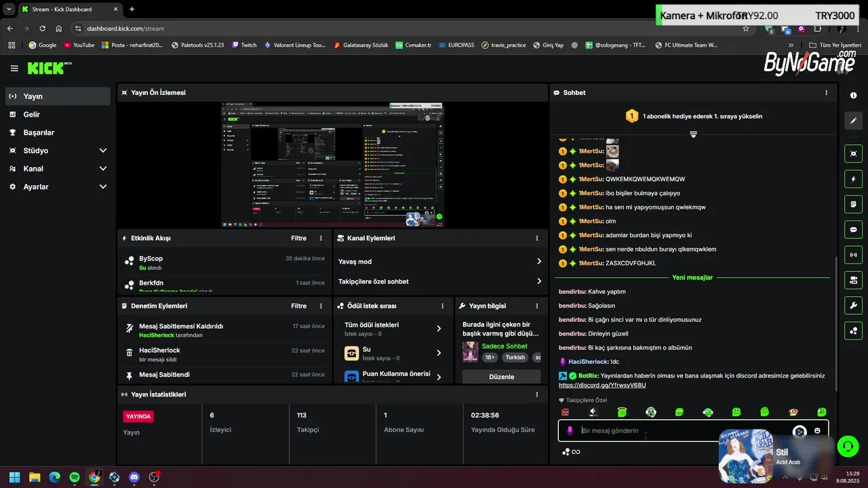Click the purple microphone icon in chat input

(x=570, y=430)
